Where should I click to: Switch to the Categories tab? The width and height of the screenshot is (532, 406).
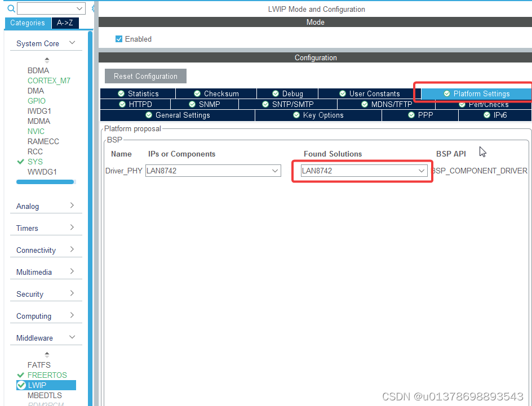coord(28,23)
